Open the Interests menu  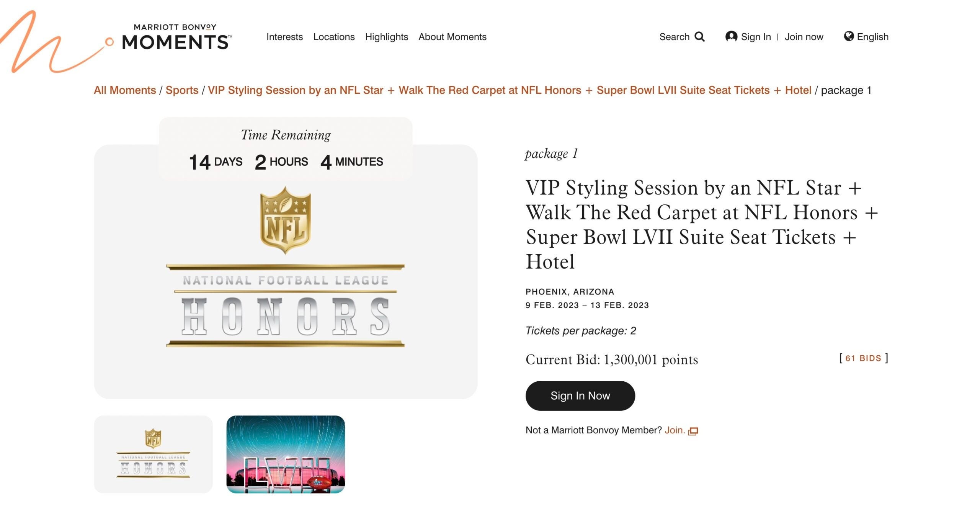(284, 37)
